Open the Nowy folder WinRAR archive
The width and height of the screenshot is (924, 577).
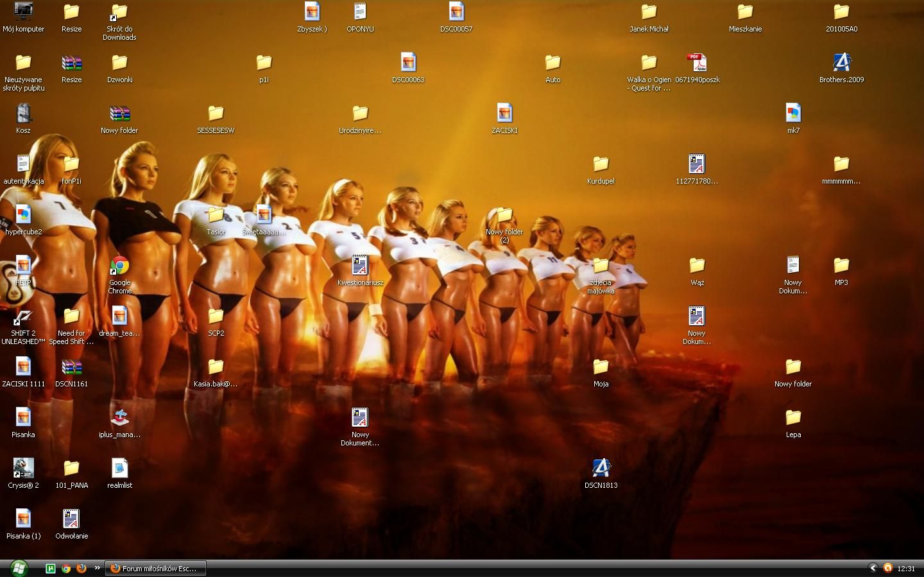coord(119,114)
